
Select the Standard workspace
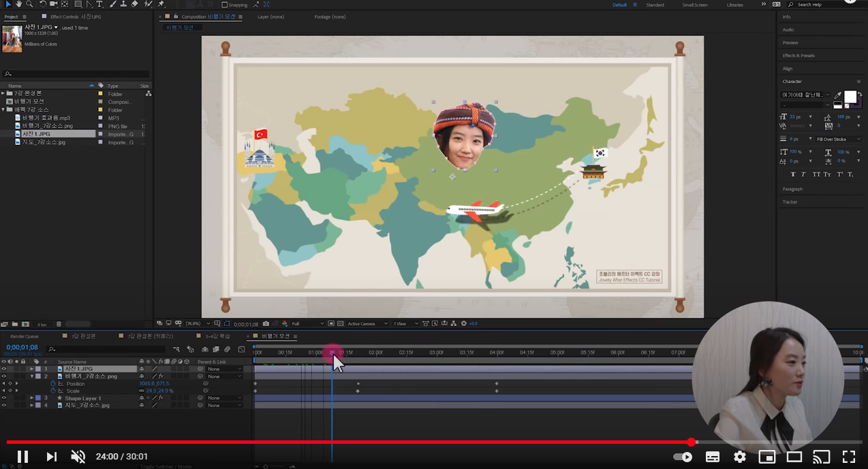click(x=655, y=5)
